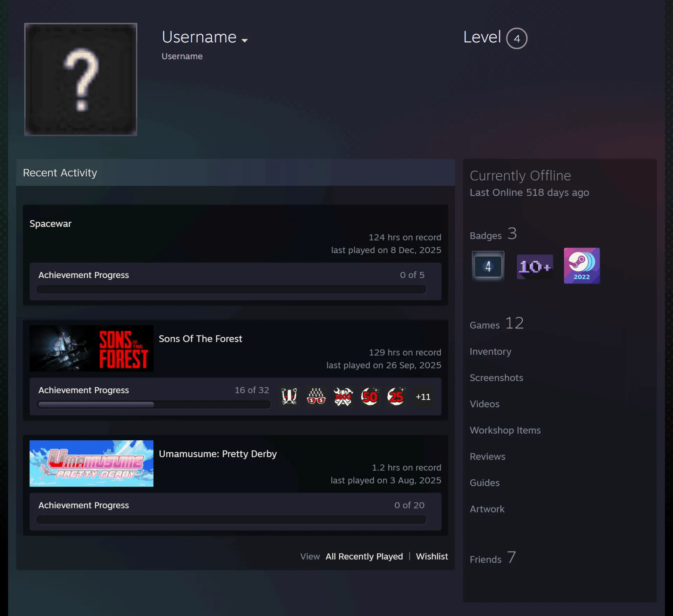
Task: Click Spacewar achievement progress bar
Action: [231, 290]
